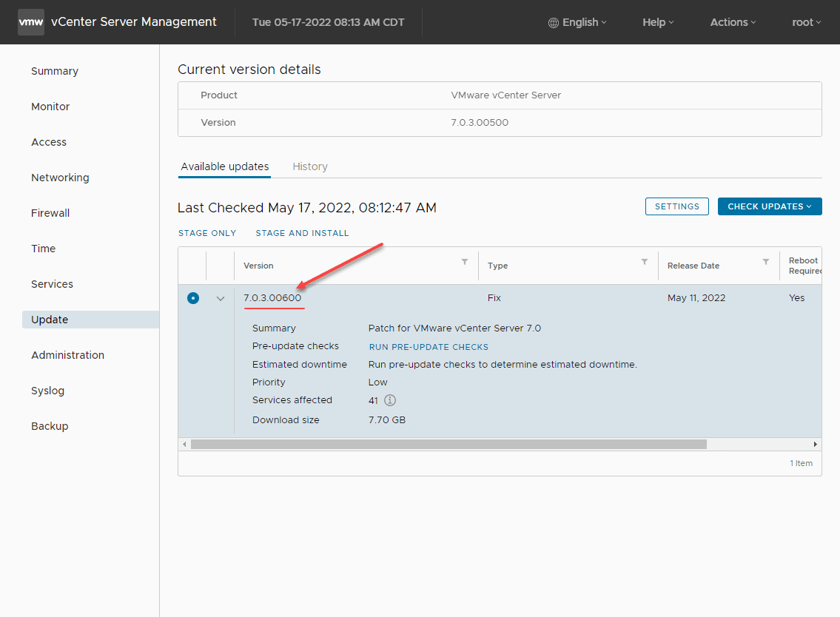Click scrollbar left arrow in updates table
Viewport: 840px width, 617px height.
184,445
